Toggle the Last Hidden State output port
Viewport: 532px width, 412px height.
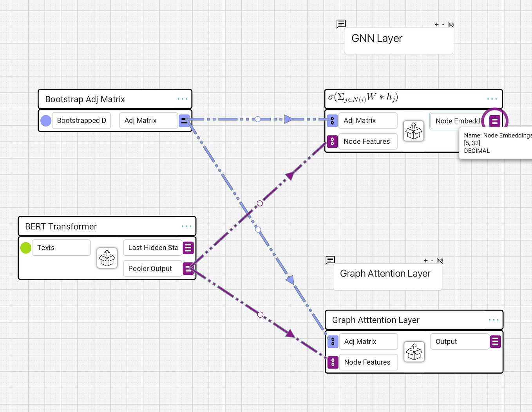click(188, 248)
